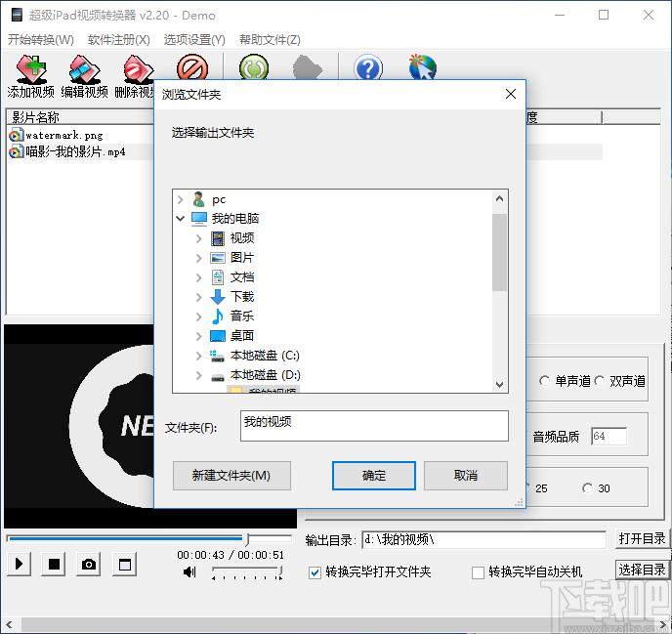Open the 选项设置(Y) menu

pyautogui.click(x=194, y=40)
